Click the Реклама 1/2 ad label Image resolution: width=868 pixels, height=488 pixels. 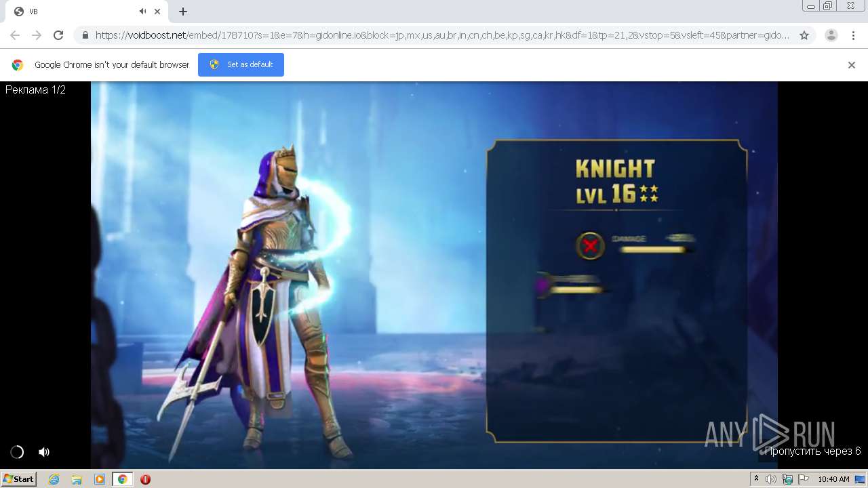35,89
